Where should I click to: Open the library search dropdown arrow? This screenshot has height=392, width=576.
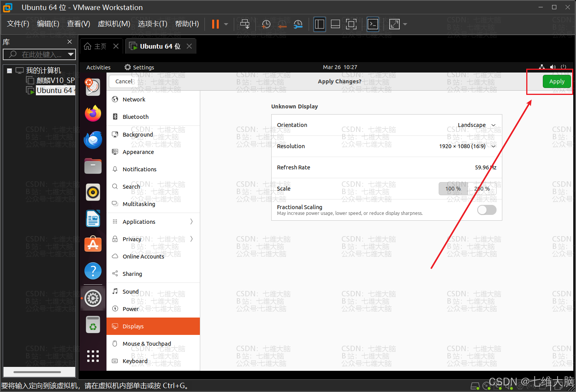(x=71, y=54)
